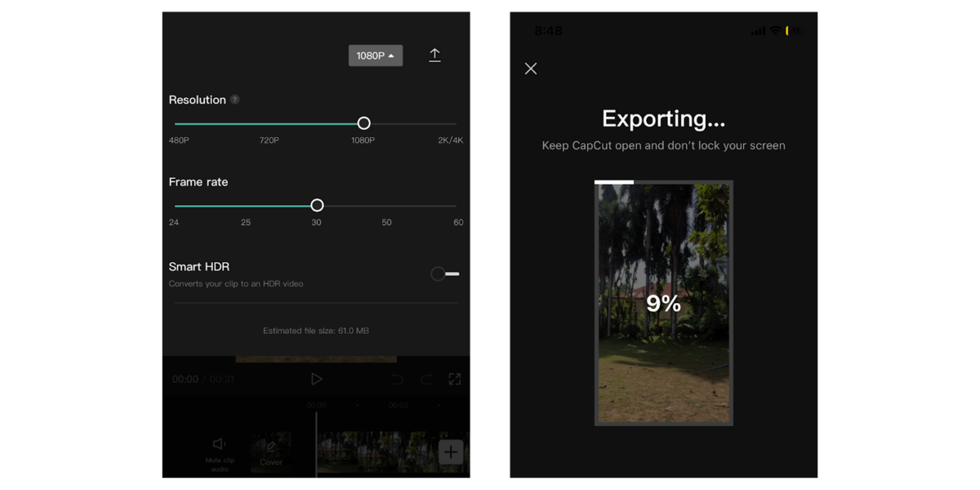Click the Undo arrow icon
This screenshot has height=490, width=980.
pyautogui.click(x=397, y=379)
